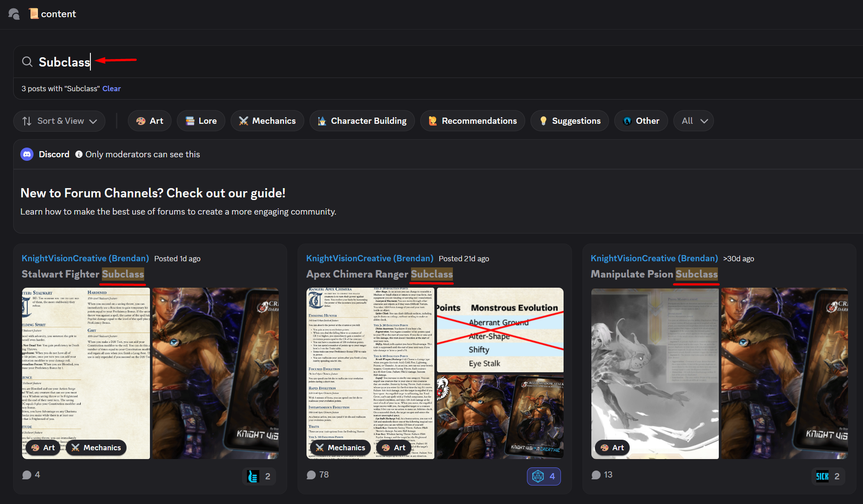Click the moderator info icon
Image resolution: width=863 pixels, height=504 pixels.
coord(79,154)
